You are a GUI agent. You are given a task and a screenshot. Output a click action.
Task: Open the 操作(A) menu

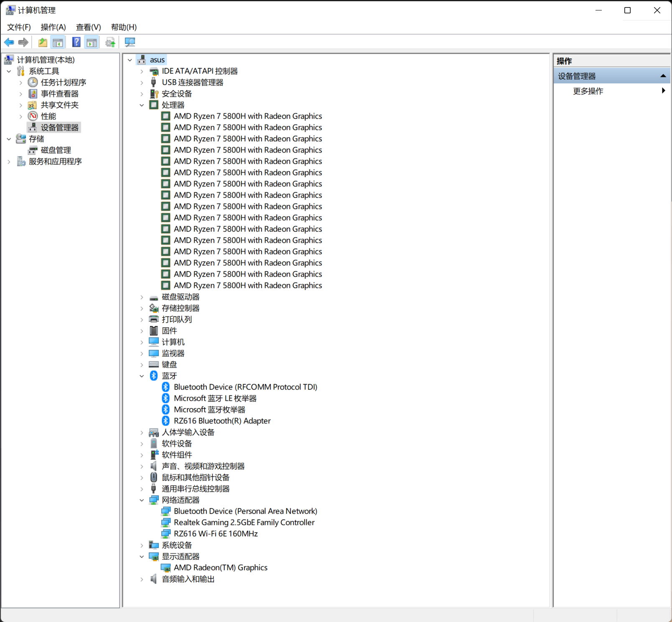53,27
